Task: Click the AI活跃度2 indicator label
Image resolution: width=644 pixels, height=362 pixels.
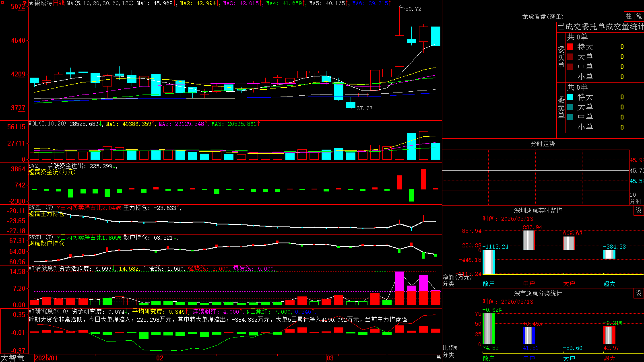Action: click(43, 268)
